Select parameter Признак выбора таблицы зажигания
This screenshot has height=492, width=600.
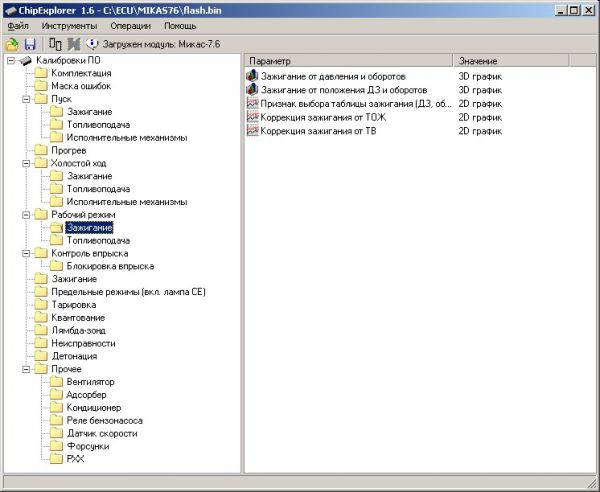pos(356,104)
